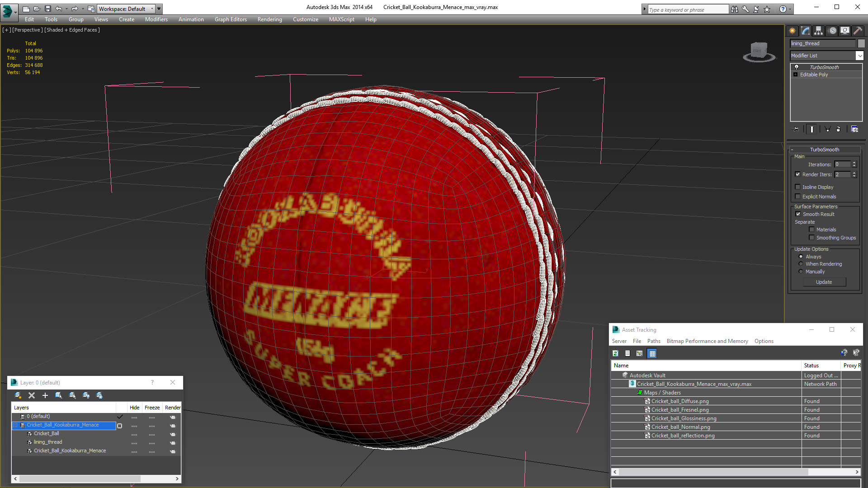This screenshot has height=488, width=868.
Task: Create new layer with plus icon
Action: click(x=45, y=395)
